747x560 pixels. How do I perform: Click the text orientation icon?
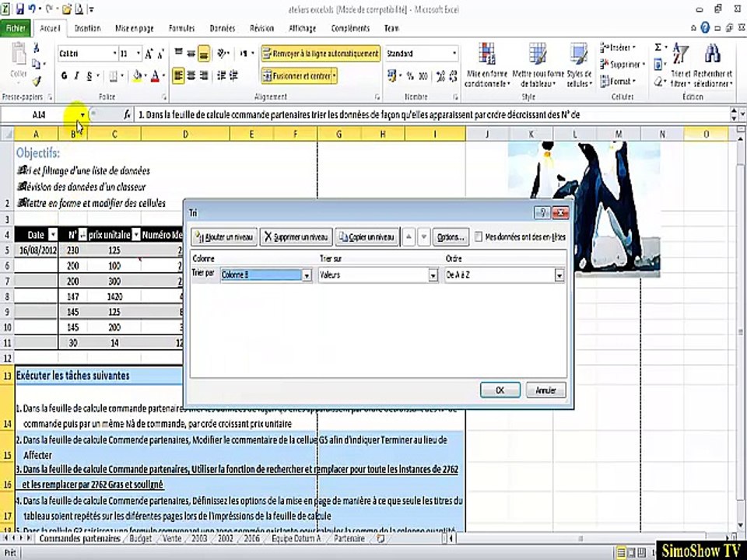[x=223, y=54]
